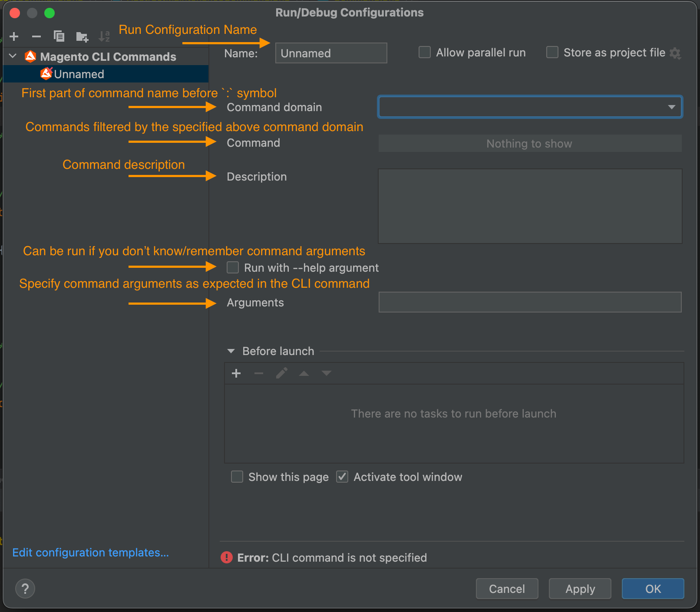Image resolution: width=700 pixels, height=612 pixels.
Task: Click the red error icon
Action: coord(227,557)
